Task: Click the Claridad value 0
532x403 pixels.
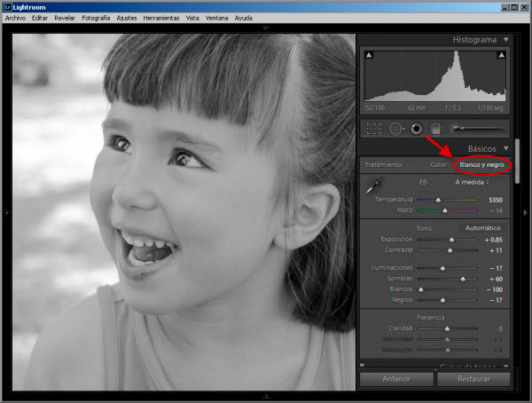Action: 500,329
